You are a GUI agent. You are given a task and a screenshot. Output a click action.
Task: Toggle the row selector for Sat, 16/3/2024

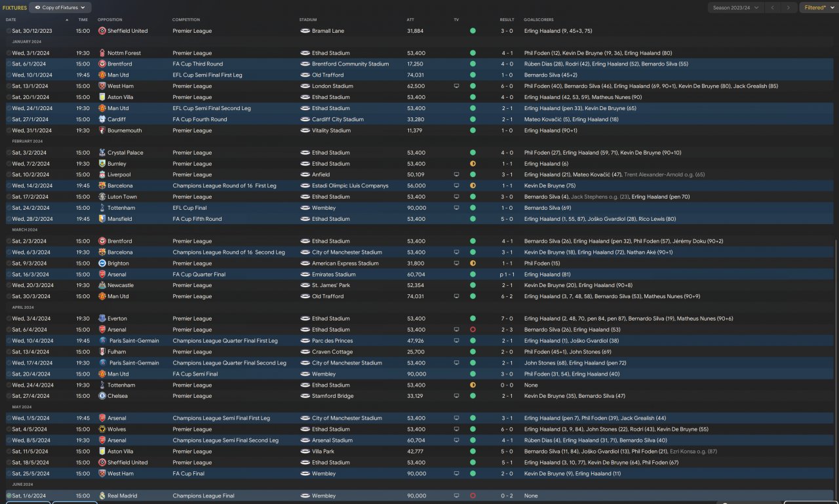click(9, 275)
